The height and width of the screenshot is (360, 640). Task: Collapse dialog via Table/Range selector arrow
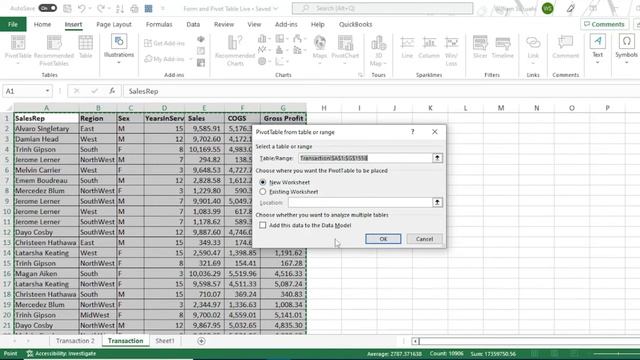(437, 158)
